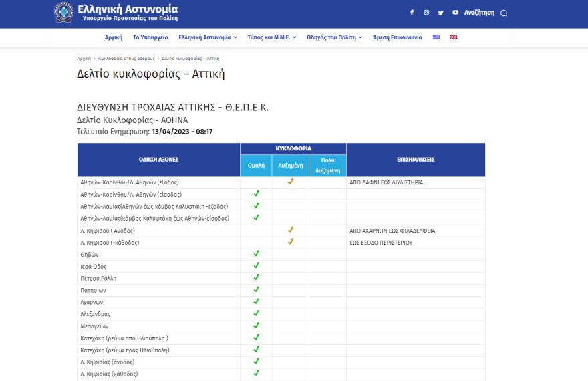Click the green checkmark in the Αχαρνών row
588x381 pixels.
(256, 301)
